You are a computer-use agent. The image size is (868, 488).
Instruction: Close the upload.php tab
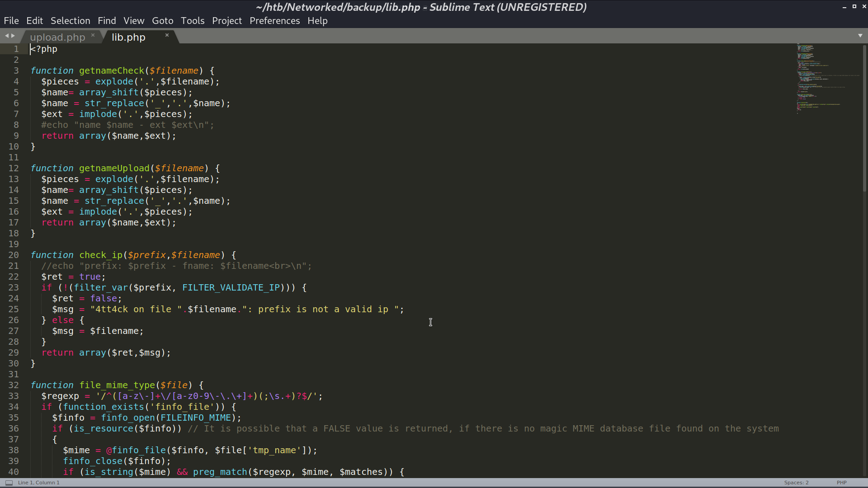[93, 35]
